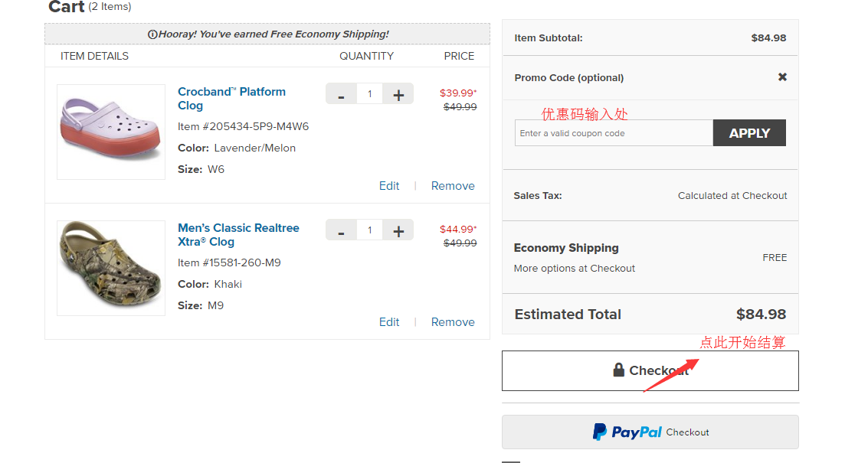Viewport: 868px width, 463px height.
Task: Click quantity field for Crocband Platform Clog
Action: click(x=369, y=94)
